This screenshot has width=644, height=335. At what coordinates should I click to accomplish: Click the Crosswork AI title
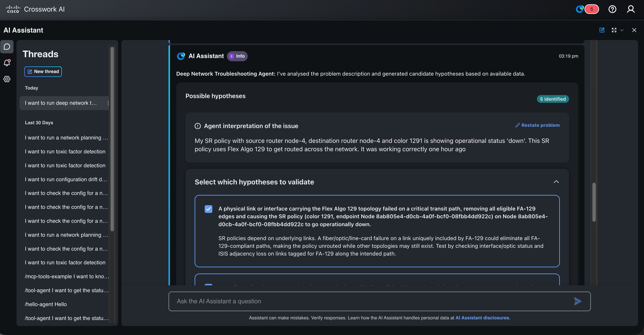[x=44, y=9]
